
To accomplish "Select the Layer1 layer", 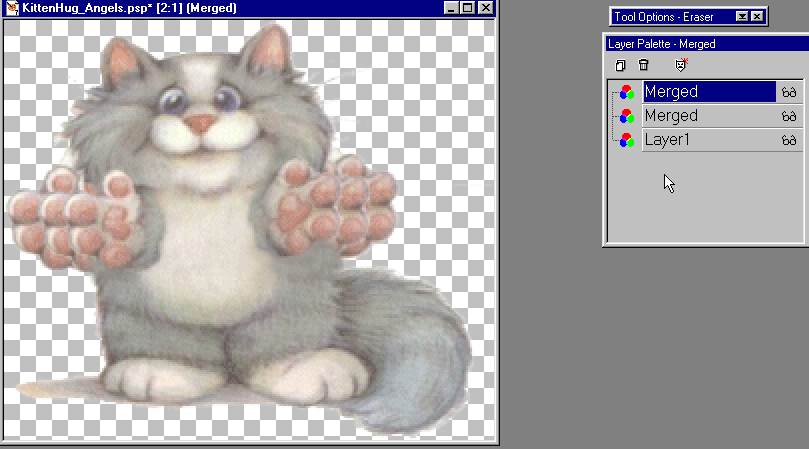I will tap(709, 140).
